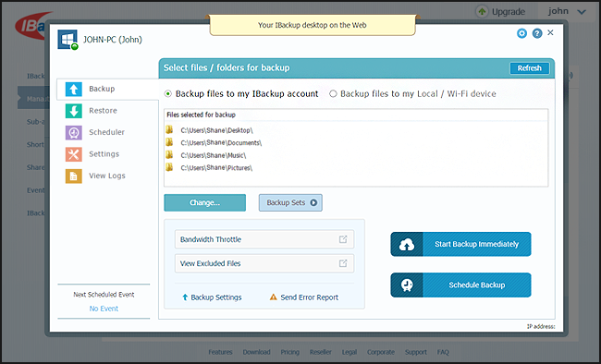Click the Documents folder icon

point(169,142)
